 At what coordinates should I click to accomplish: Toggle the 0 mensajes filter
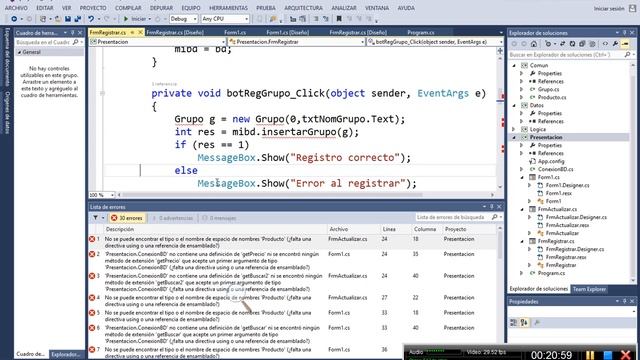[x=219, y=218]
